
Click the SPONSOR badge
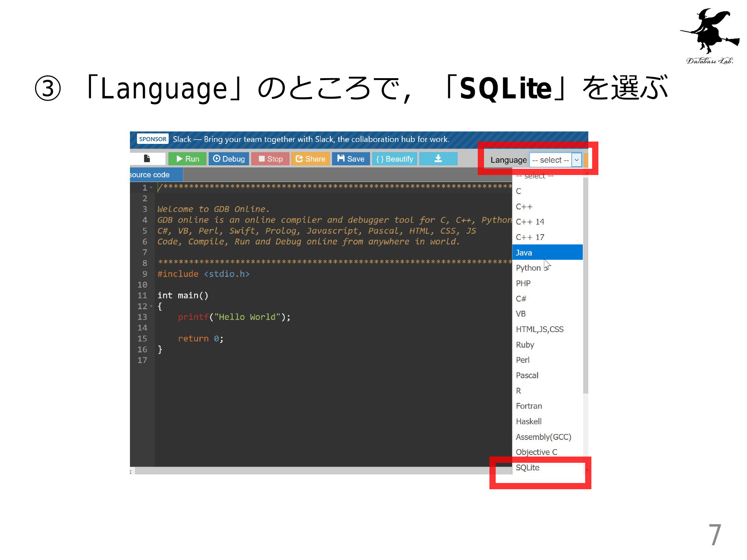[153, 139]
